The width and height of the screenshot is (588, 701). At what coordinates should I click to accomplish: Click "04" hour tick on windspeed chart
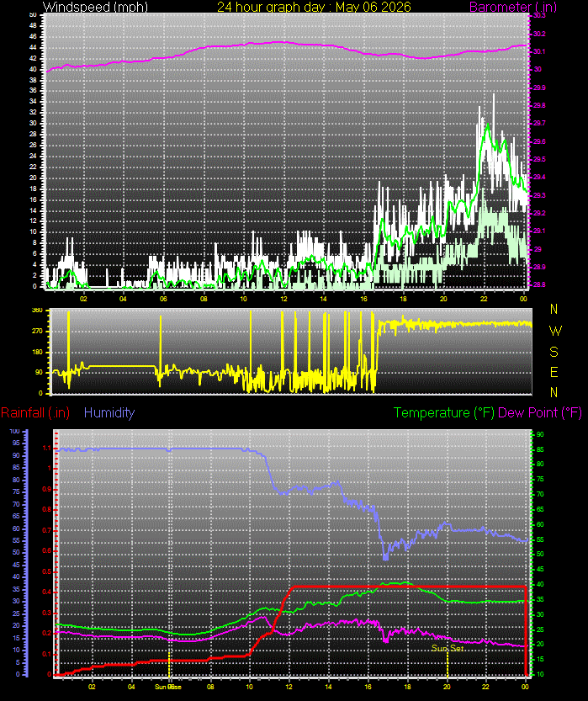(x=124, y=299)
